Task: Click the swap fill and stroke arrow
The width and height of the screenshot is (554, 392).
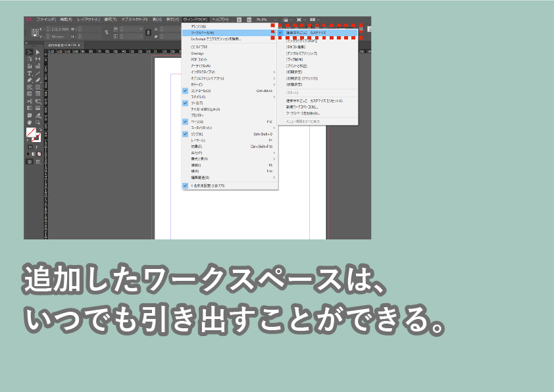Action: coord(40,130)
